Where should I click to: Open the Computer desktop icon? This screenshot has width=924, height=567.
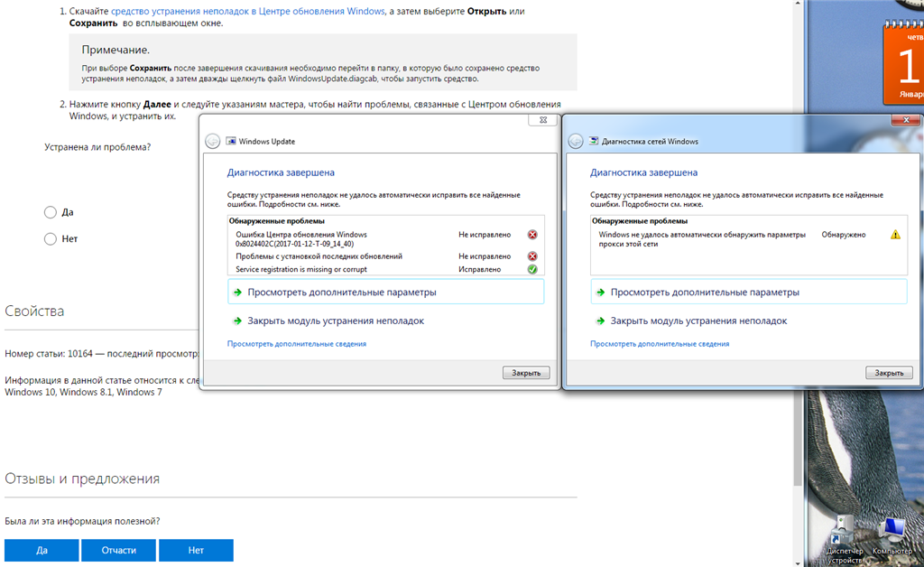(x=892, y=536)
